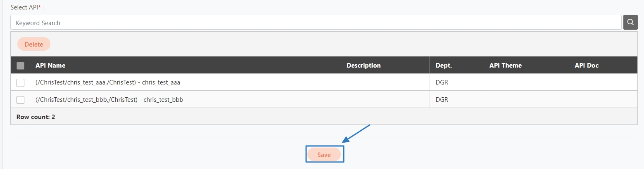Toggle the select-all checkbox in table header

[20, 66]
